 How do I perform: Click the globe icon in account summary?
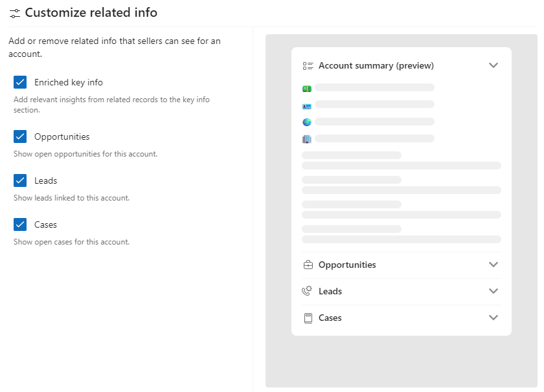[307, 122]
